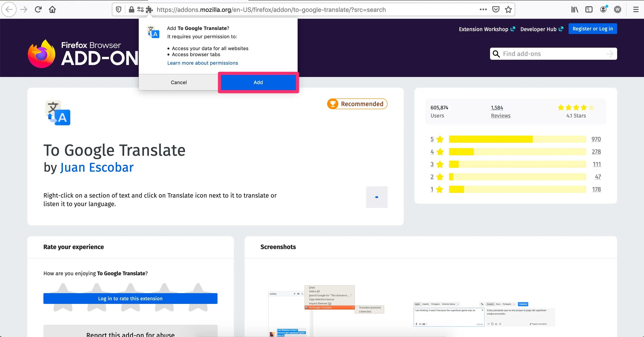The image size is (644, 337).
Task: Go to the Firefox home page
Action: 52,9
